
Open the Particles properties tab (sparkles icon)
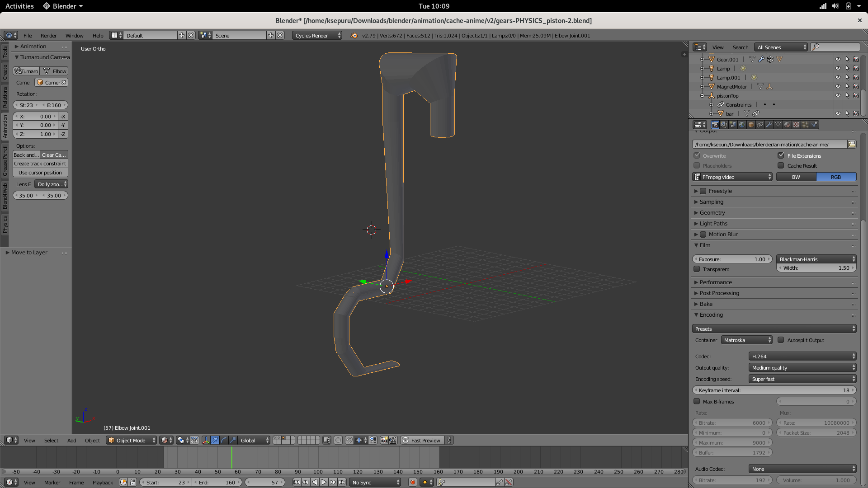805,125
